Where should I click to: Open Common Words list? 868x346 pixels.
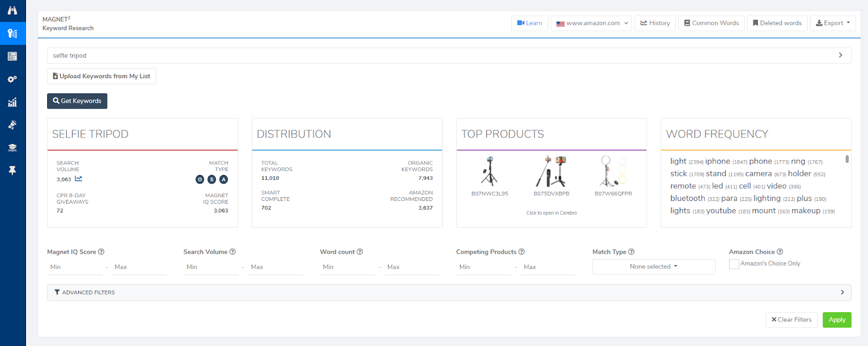point(711,23)
